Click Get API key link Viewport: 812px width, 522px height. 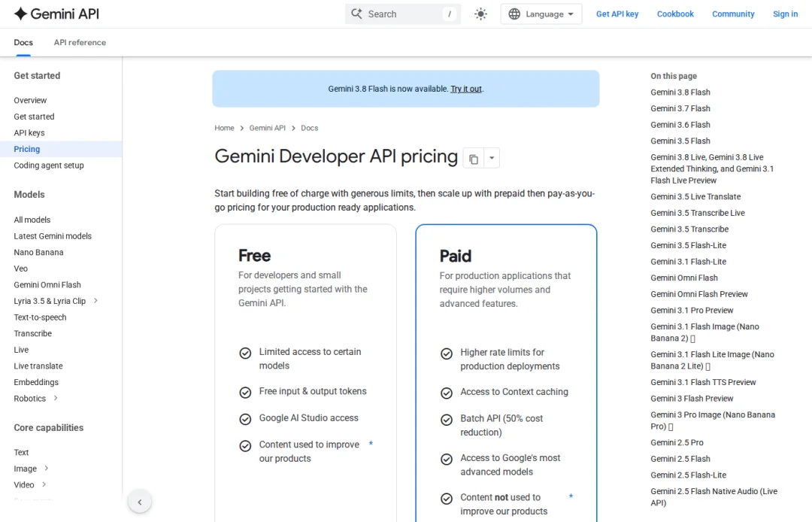point(617,14)
